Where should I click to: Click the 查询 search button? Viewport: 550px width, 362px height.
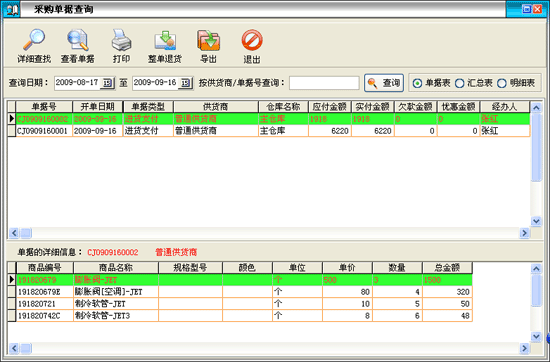384,83
